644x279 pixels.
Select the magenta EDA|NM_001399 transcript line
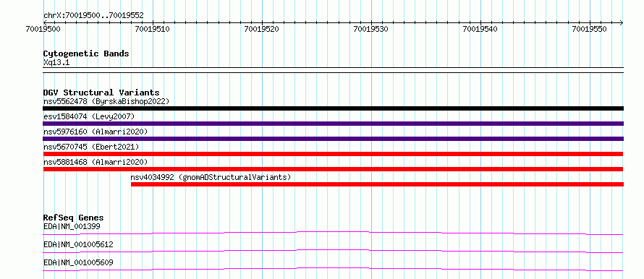(333, 233)
